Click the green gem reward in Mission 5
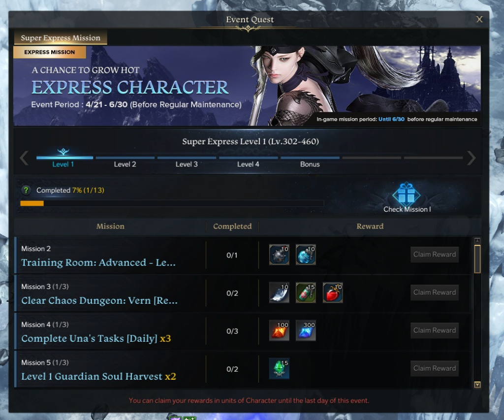This screenshot has height=420, width=504. tap(279, 368)
